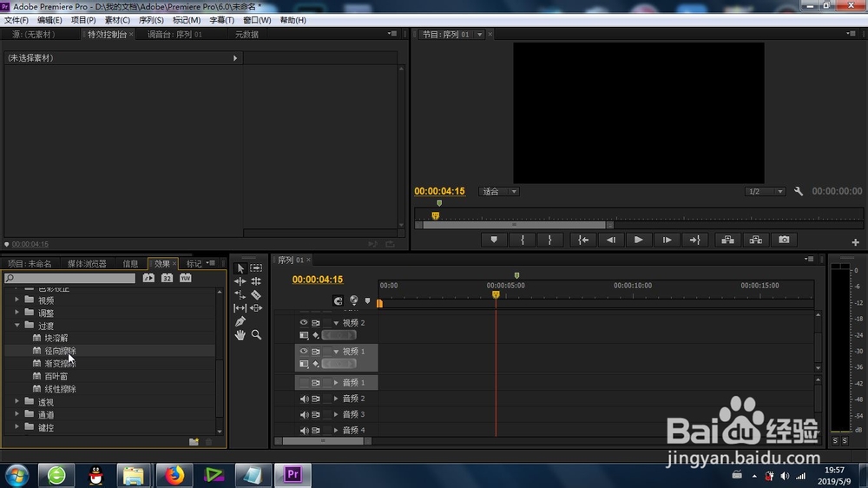Go to In point button
This screenshot has width=868, height=488.
583,240
